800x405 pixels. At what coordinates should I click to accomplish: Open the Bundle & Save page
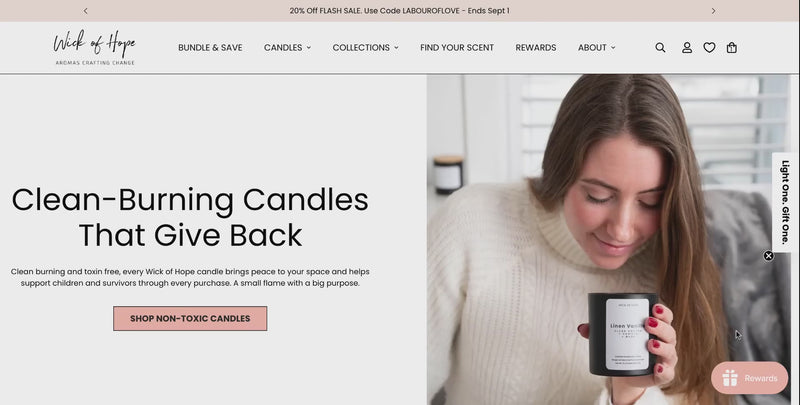point(210,47)
